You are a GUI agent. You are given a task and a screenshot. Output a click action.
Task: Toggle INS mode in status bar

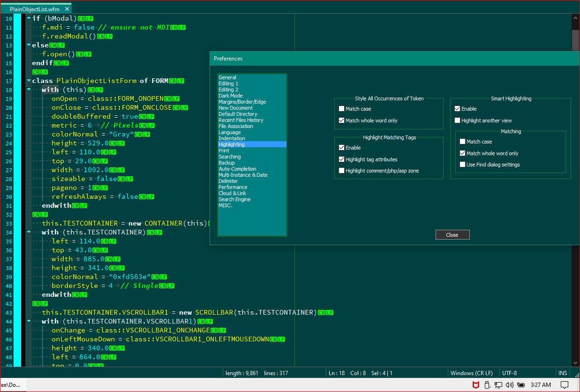(x=563, y=373)
